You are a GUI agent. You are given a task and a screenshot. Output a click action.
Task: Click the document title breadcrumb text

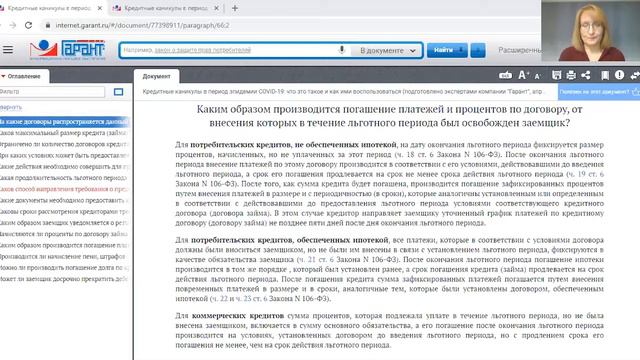click(x=342, y=92)
